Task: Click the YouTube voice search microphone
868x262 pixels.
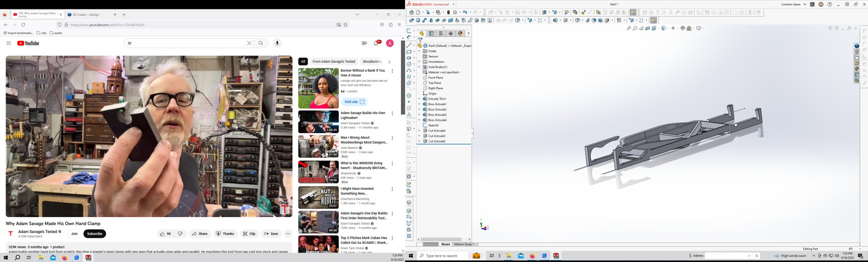Action: (x=277, y=43)
